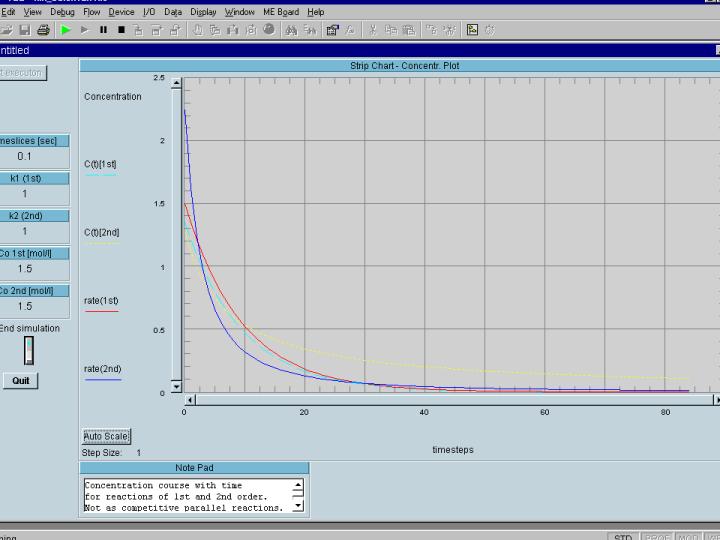
Task: Flip the End simulation toggle switch
Action: coord(29,350)
